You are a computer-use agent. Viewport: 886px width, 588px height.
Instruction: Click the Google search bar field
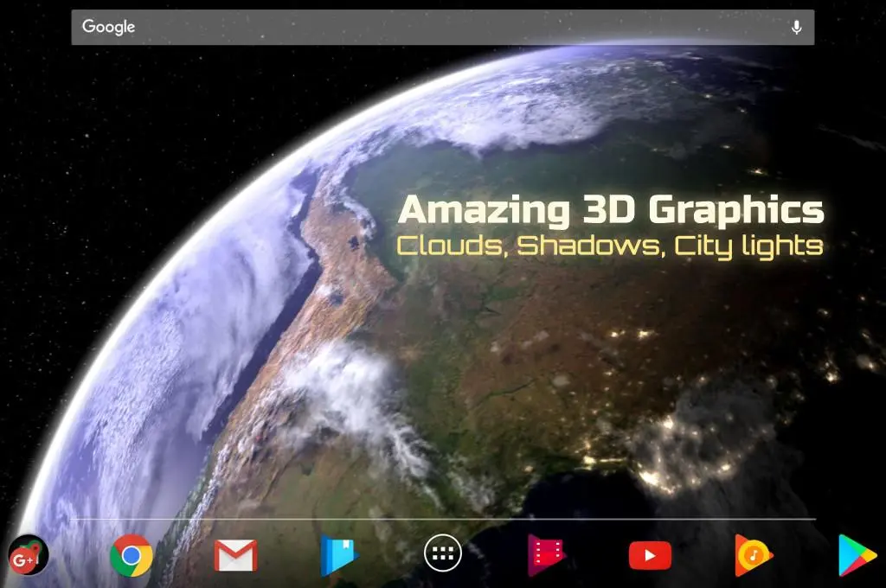click(442, 27)
